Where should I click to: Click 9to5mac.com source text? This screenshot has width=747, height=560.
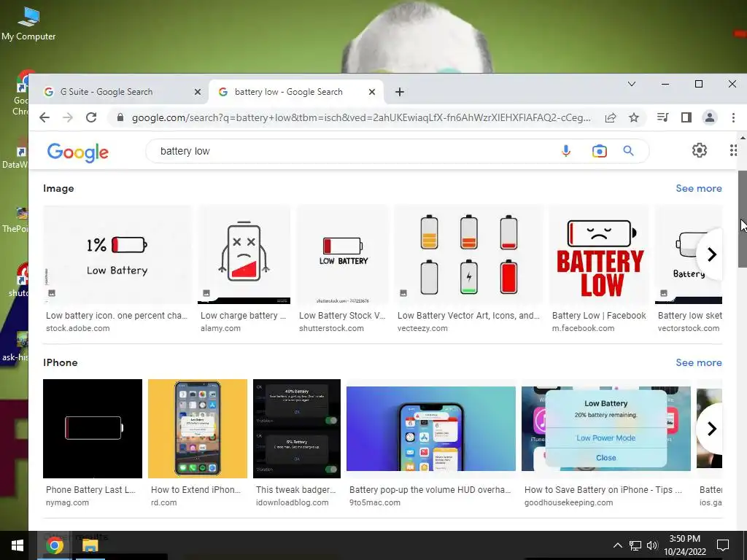pos(375,502)
